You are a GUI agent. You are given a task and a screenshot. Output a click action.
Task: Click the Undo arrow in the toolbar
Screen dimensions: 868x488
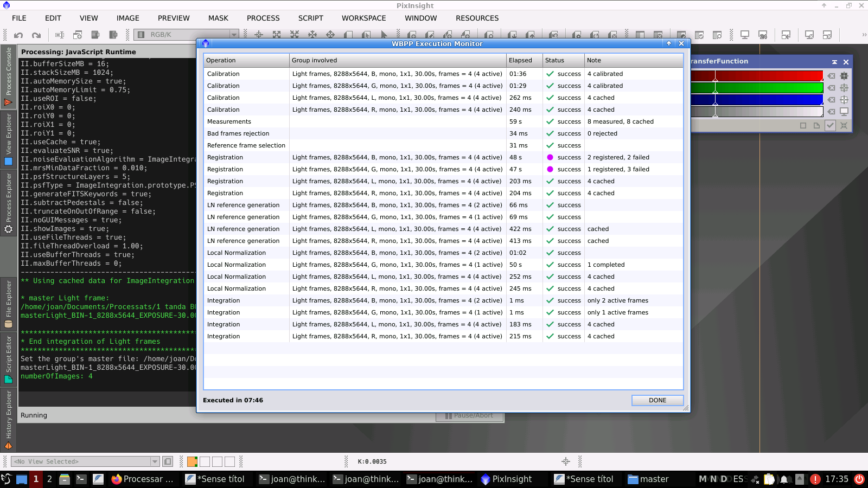(18, 35)
